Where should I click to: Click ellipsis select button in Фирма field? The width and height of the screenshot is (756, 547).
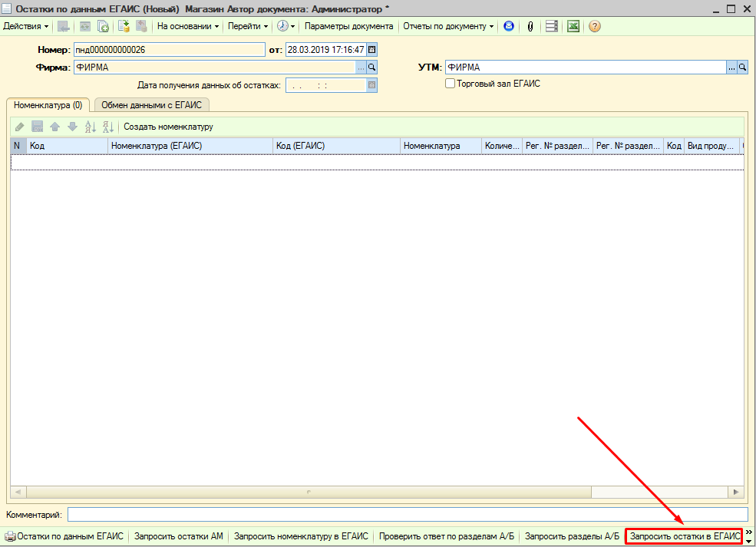(361, 68)
